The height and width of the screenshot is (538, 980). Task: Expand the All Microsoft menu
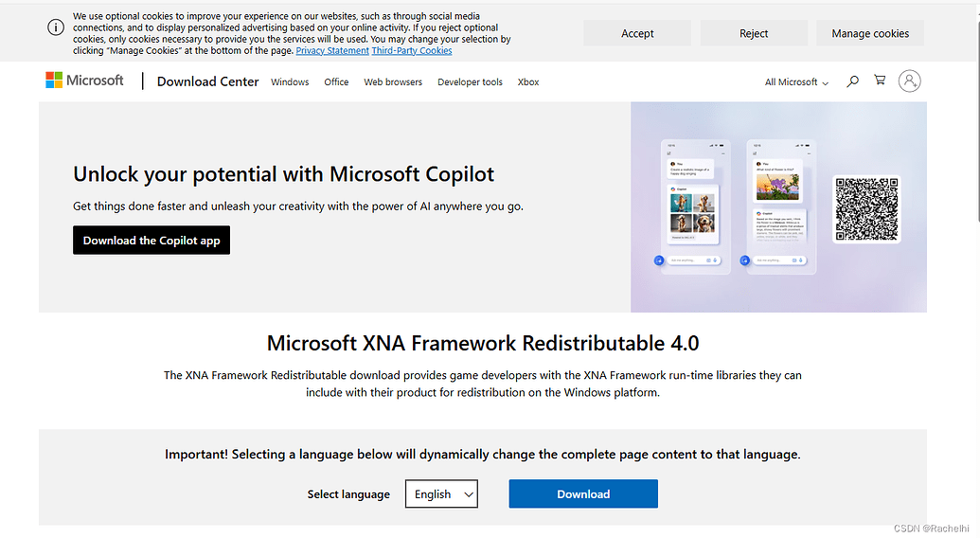(x=796, y=82)
